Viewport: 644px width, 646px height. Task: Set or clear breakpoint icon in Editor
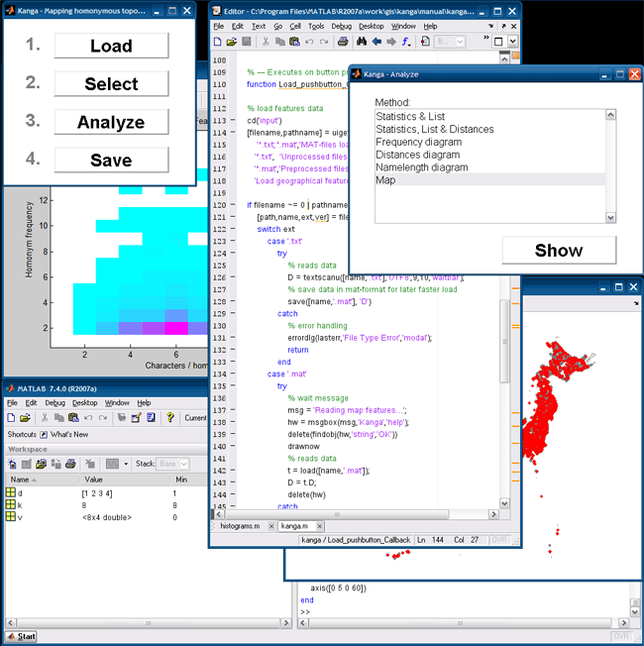pyautogui.click(x=426, y=42)
